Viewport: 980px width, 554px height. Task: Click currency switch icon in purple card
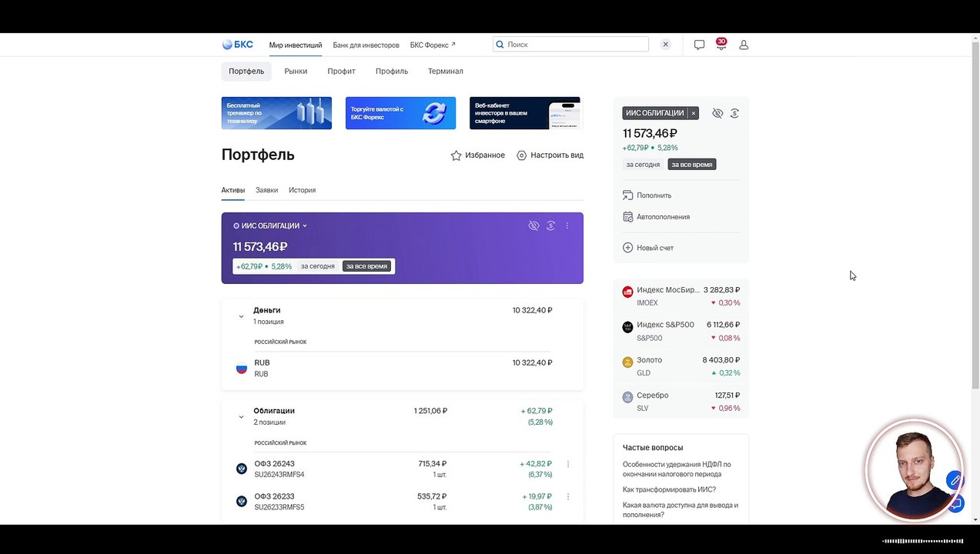tap(550, 225)
